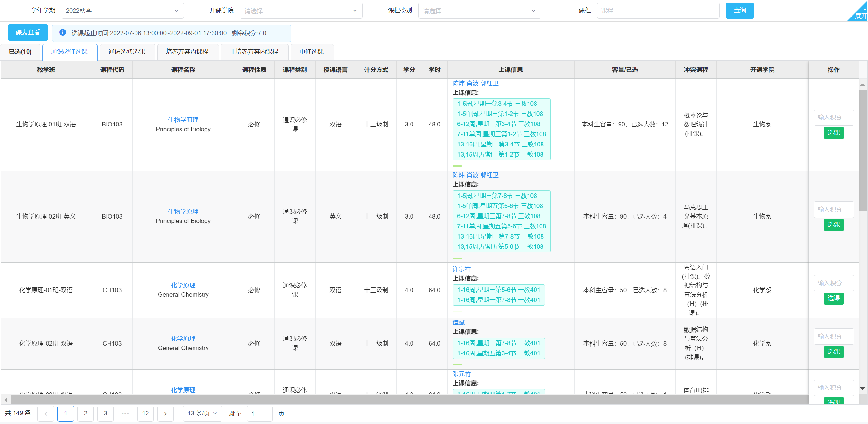
Task: Click the 课程代码 column header
Action: click(x=112, y=70)
